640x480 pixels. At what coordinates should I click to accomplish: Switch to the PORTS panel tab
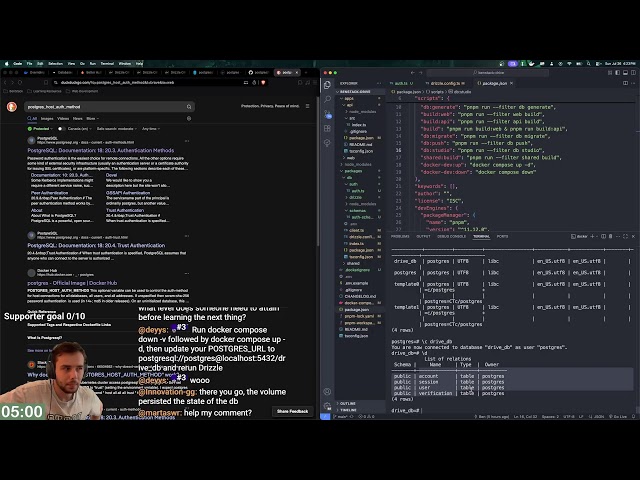(x=502, y=236)
